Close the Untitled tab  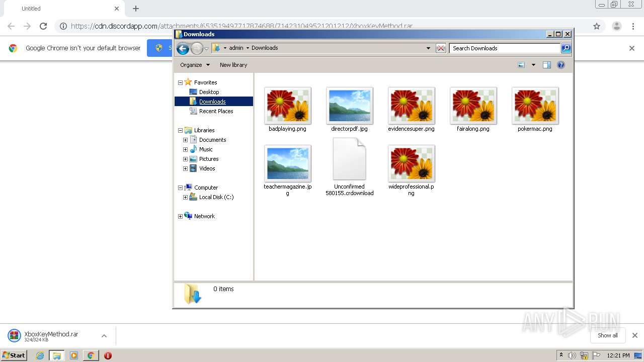(117, 9)
